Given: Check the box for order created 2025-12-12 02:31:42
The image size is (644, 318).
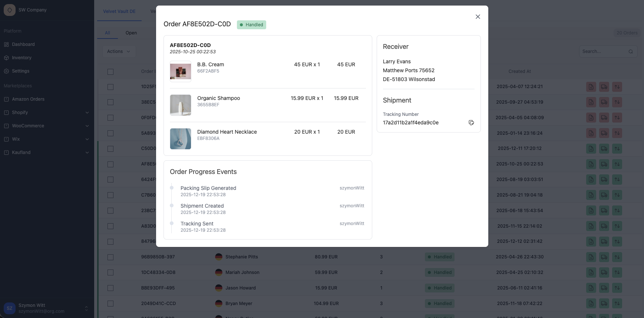Looking at the screenshot, I should (x=110, y=242).
